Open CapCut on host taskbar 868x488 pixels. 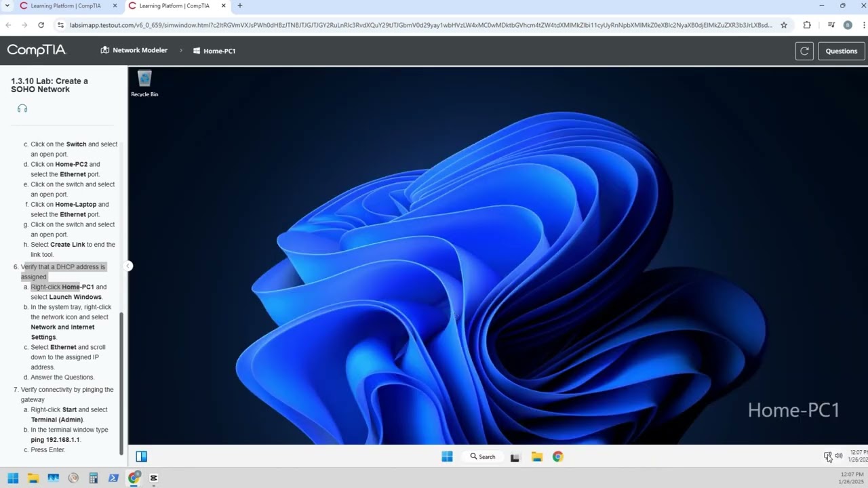click(x=154, y=478)
